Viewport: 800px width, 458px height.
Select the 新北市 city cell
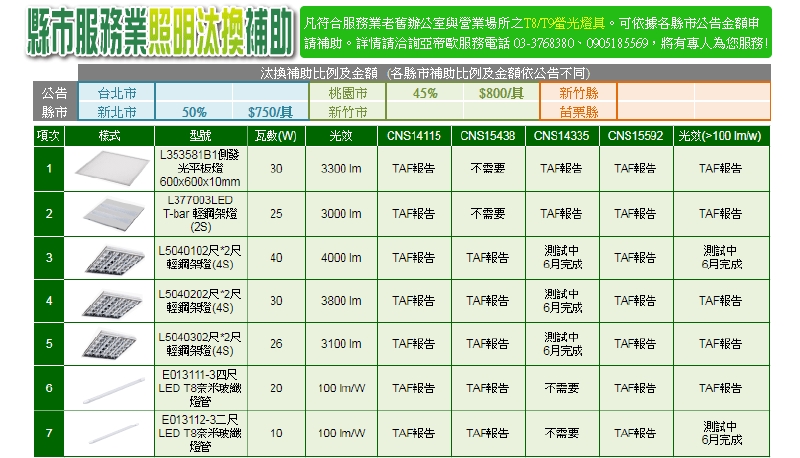click(x=117, y=112)
